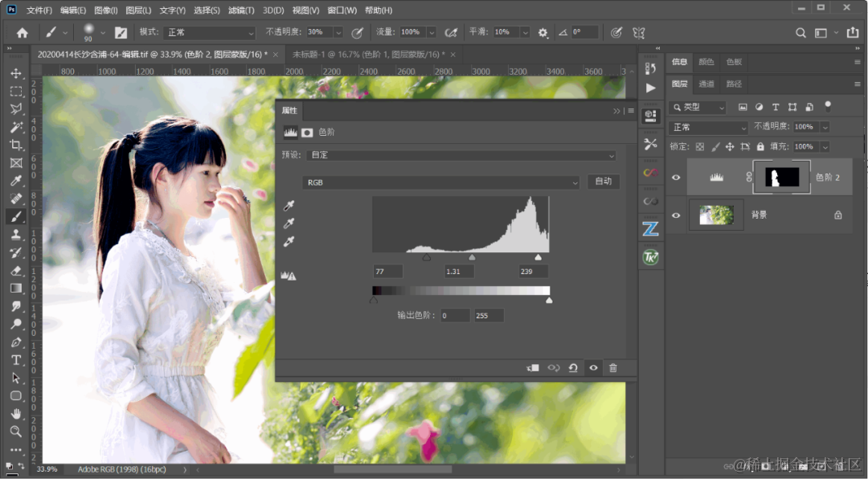Click the midtone input slider triangle
Screen dimensions: 868x479
point(472,257)
